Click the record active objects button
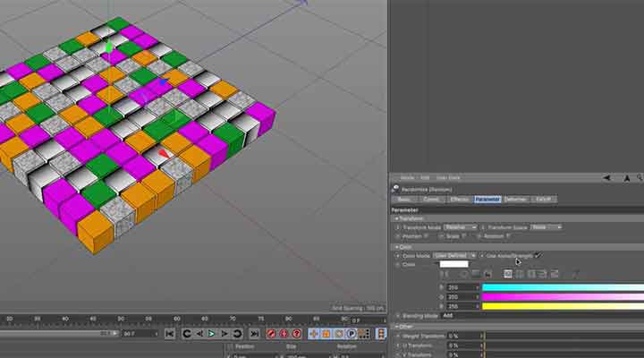This screenshot has height=358, width=644. [x=269, y=334]
